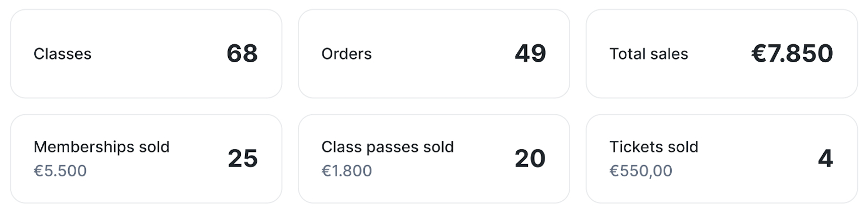Click the Class passes sold label
This screenshot has width=868, height=214.
click(388, 147)
